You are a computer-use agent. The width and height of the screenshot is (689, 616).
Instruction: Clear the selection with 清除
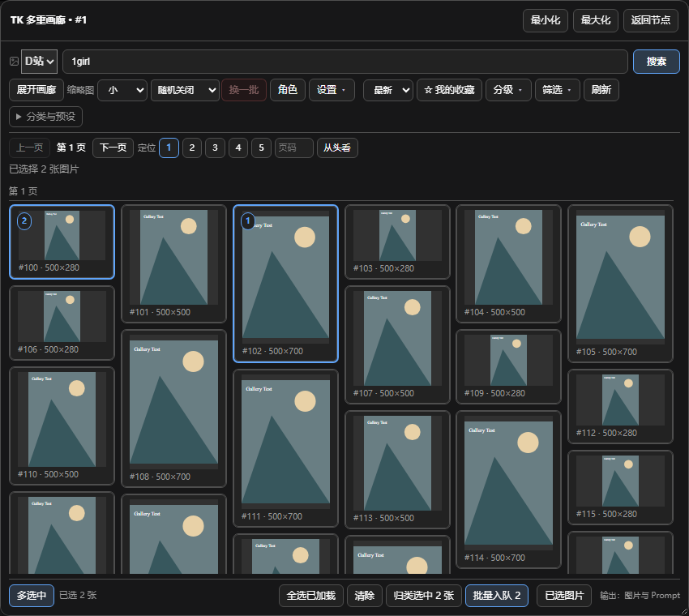(364, 596)
